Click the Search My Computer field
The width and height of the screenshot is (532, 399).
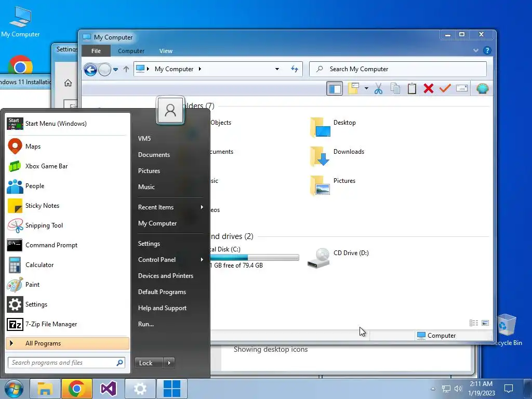398,69
